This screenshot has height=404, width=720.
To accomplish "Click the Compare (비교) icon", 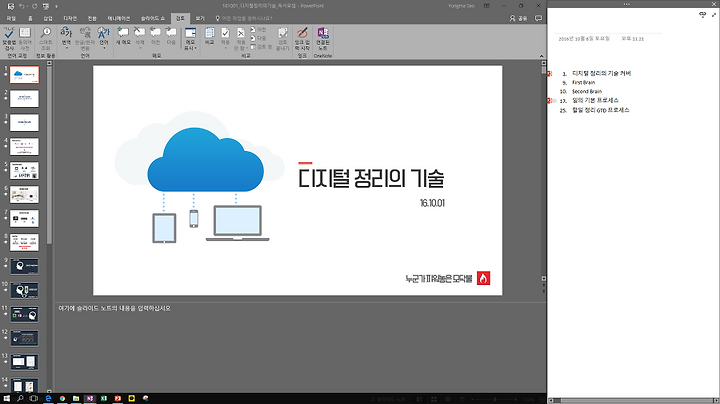I will coord(209,36).
